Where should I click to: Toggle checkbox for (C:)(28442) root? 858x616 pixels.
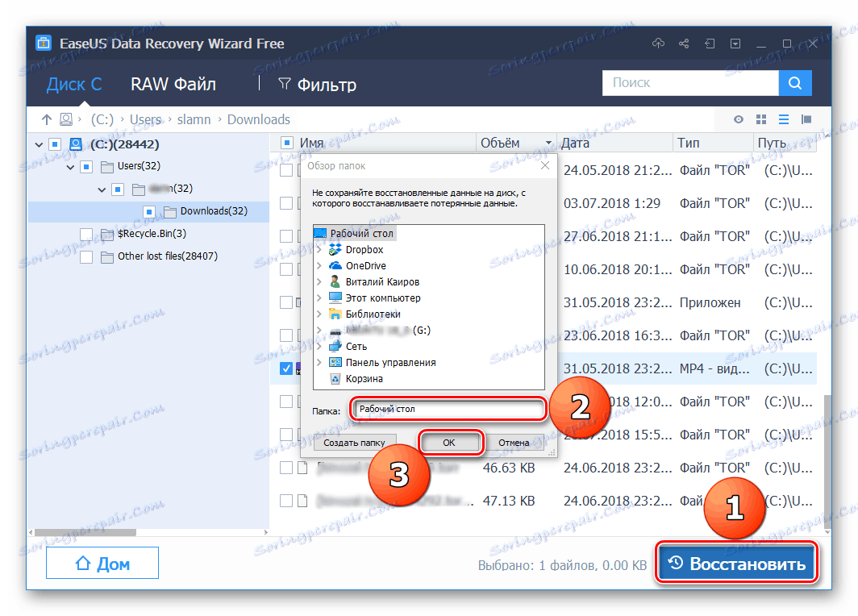tap(55, 144)
